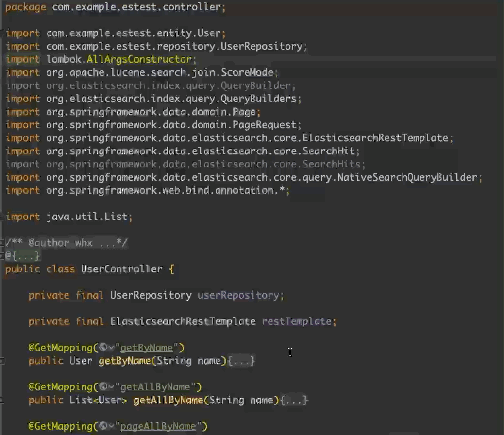
Task: Click the data.domain.Page import line
Action: (133, 112)
